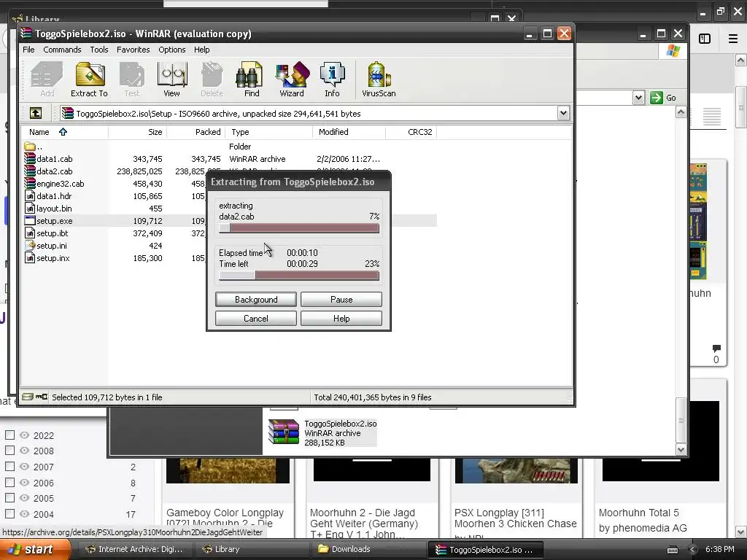Image resolution: width=747 pixels, height=560 pixels.
Task: Sort by Size column header
Action: click(137, 132)
